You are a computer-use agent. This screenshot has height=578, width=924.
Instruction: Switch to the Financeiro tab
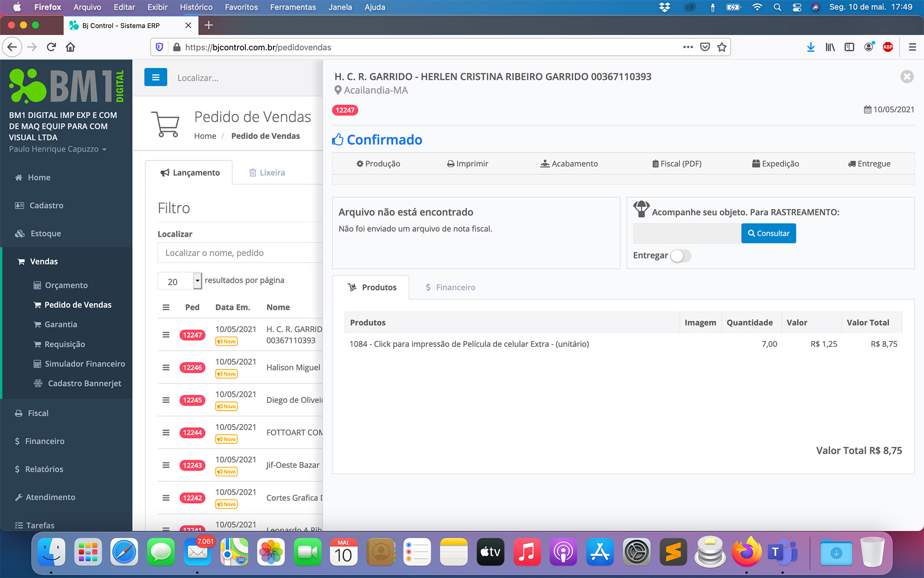450,287
